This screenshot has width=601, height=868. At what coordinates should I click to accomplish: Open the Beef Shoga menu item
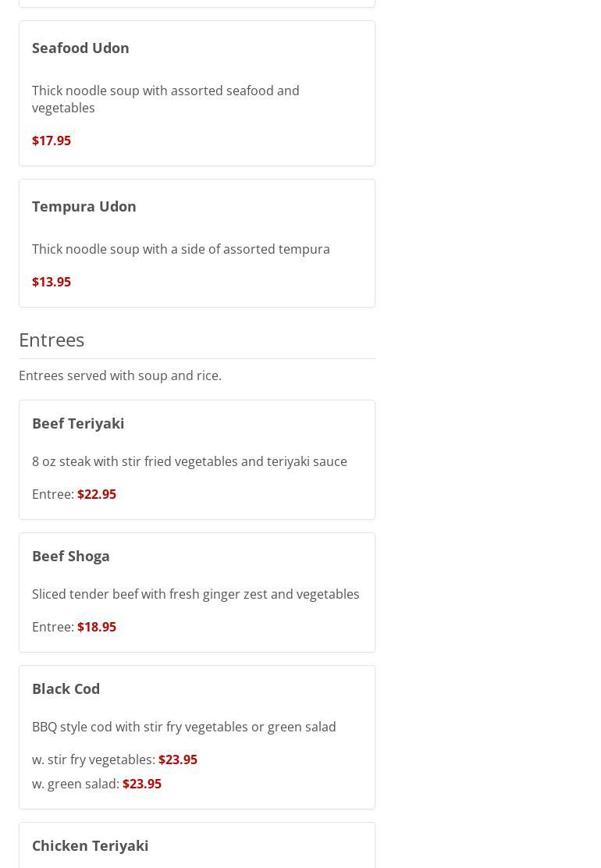71,556
